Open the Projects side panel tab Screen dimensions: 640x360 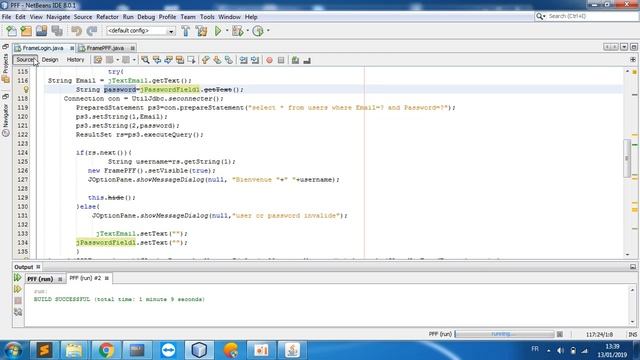[x=5, y=63]
